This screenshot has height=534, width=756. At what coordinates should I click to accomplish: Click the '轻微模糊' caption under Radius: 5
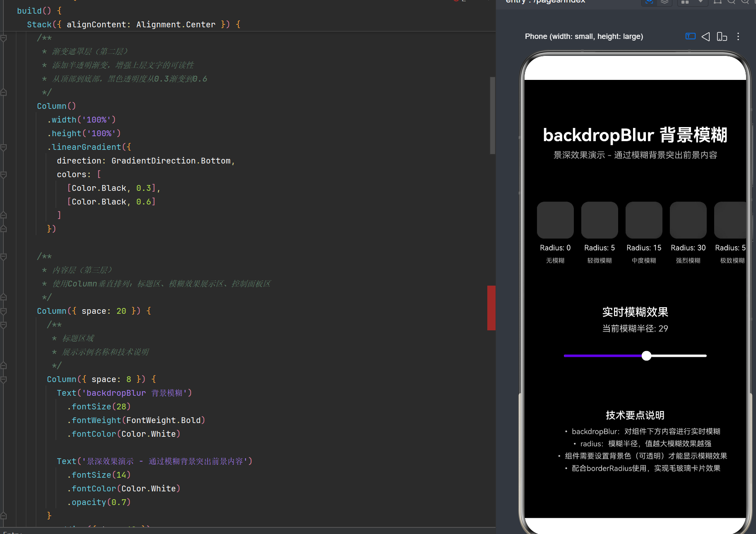(x=600, y=260)
